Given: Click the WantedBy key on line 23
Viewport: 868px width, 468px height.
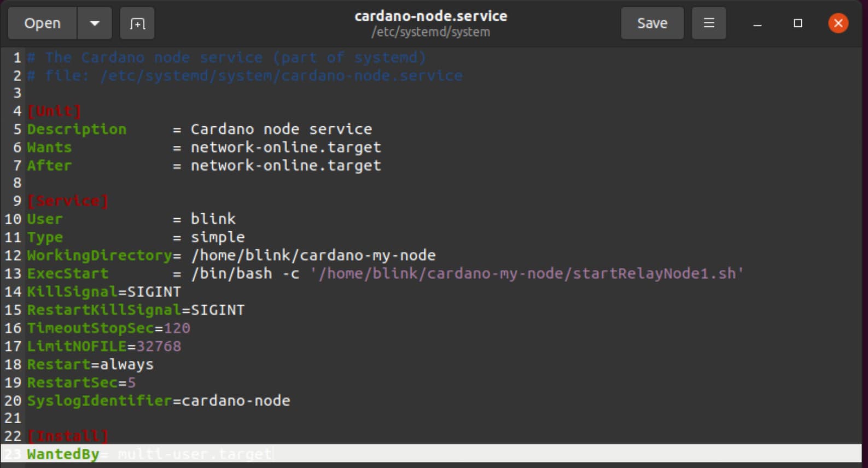Looking at the screenshot, I should (63, 454).
